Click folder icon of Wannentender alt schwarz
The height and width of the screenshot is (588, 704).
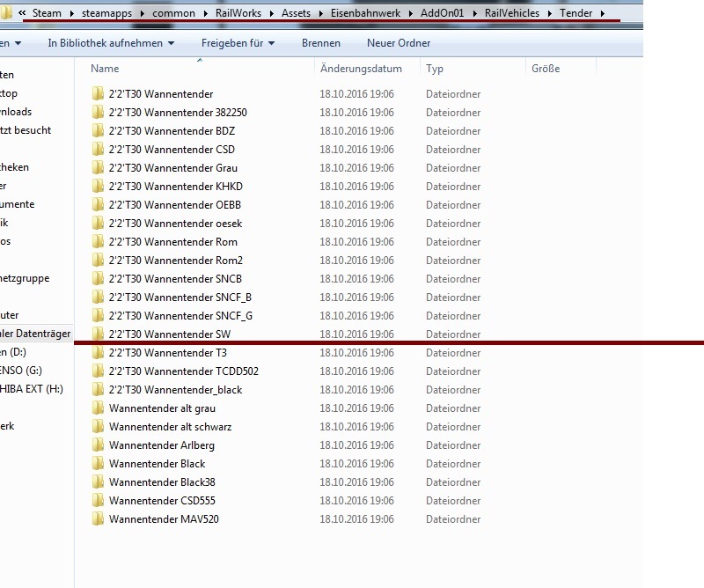click(x=98, y=426)
